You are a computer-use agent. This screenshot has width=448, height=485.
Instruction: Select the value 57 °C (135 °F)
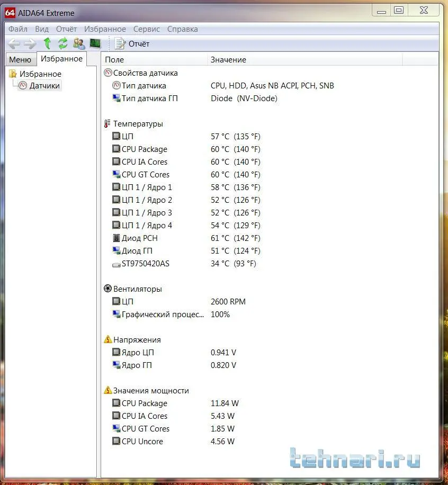tap(236, 137)
